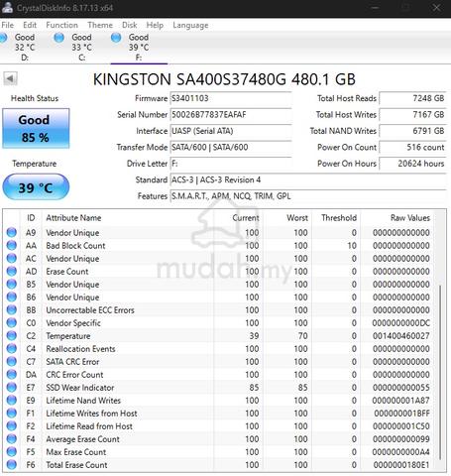Click the Serial Number field
This screenshot has height=476, width=451.
(231, 115)
